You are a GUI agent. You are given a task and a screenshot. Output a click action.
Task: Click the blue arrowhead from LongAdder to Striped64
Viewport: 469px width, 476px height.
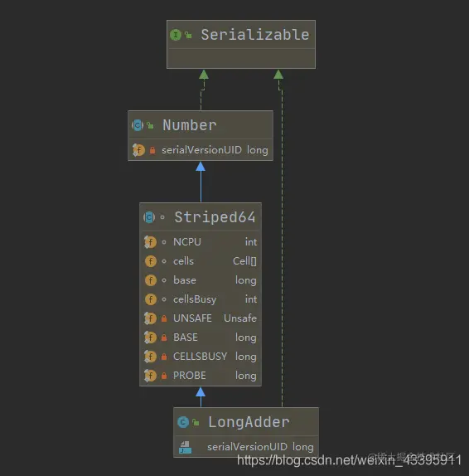click(x=201, y=391)
